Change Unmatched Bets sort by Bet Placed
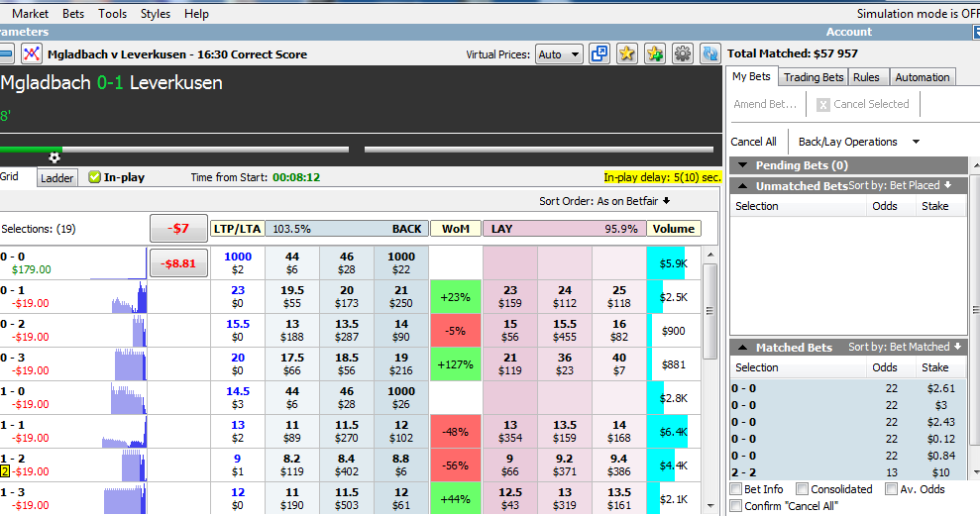 coord(900,185)
